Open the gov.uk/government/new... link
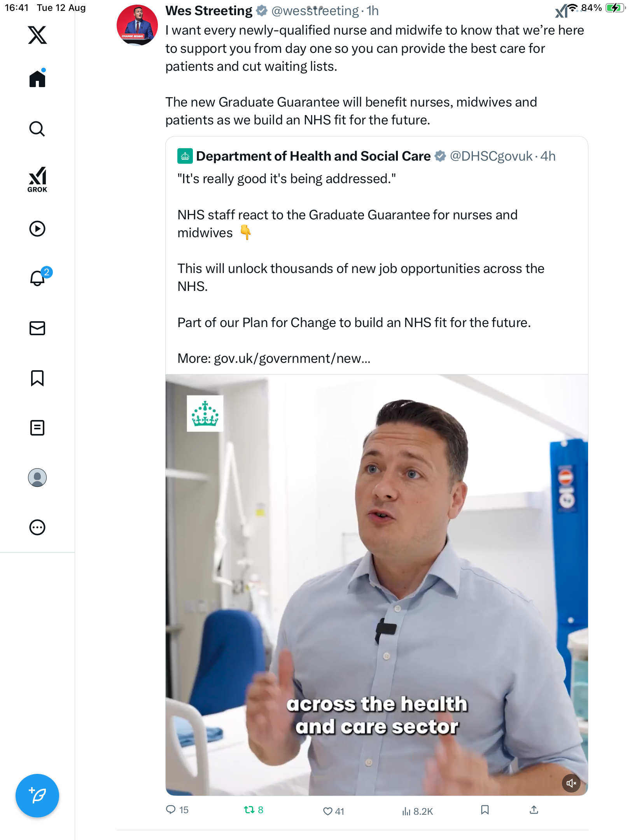This screenshot has width=630, height=840. click(x=292, y=358)
